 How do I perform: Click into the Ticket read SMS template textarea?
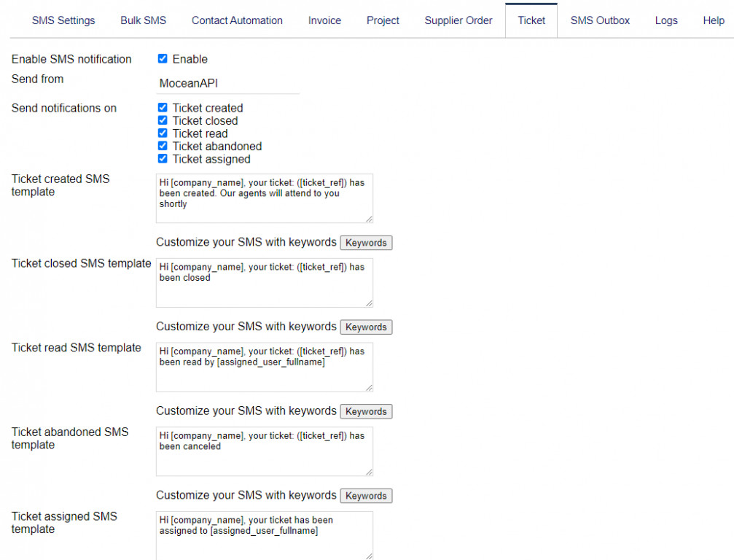click(x=264, y=367)
